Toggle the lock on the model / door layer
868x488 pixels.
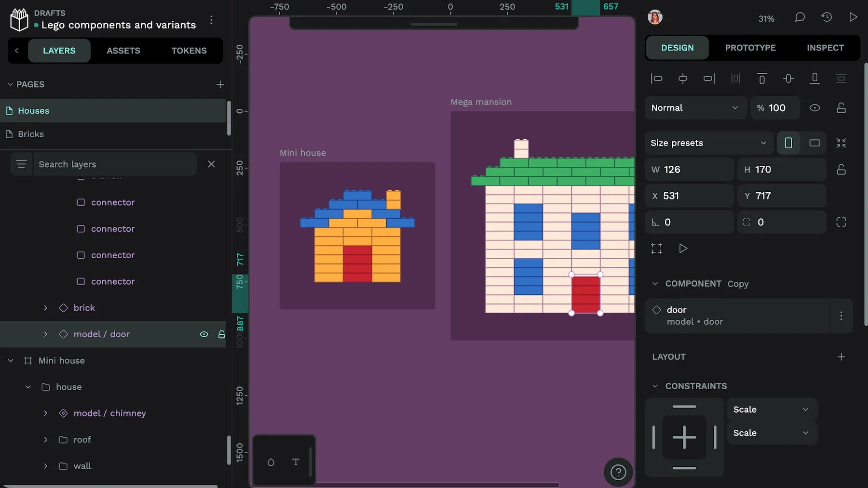[x=221, y=334]
